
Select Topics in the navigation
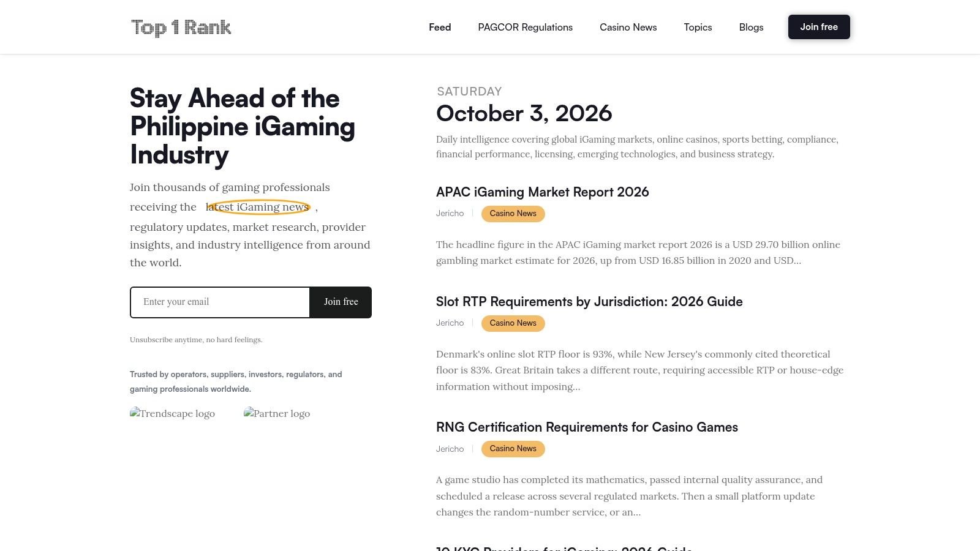pos(698,27)
